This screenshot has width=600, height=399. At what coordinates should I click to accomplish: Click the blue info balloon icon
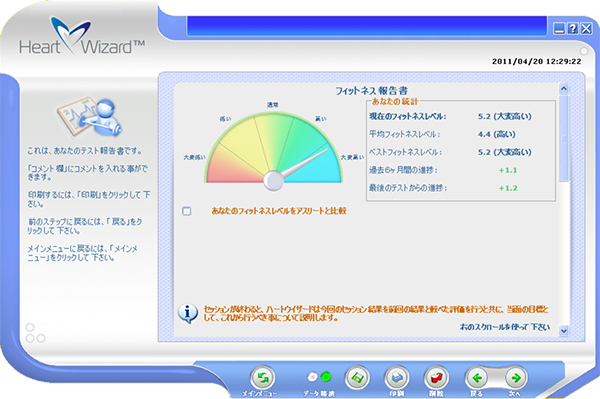coord(188,313)
